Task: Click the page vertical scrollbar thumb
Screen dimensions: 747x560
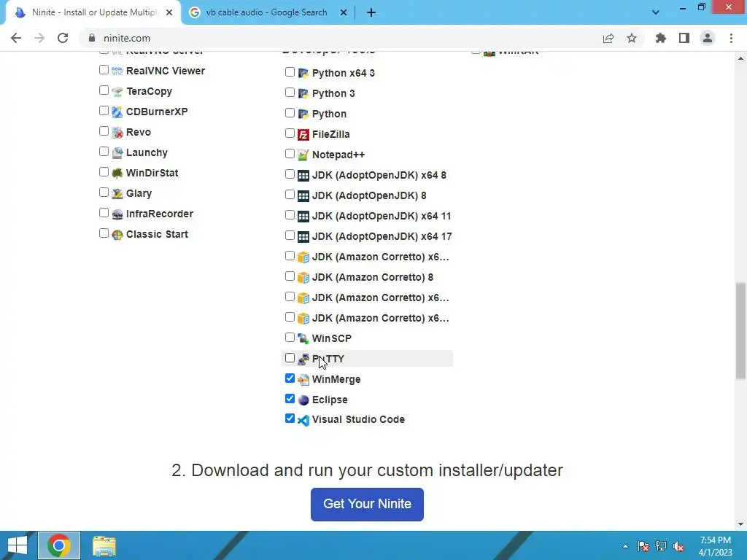Action: click(x=740, y=331)
